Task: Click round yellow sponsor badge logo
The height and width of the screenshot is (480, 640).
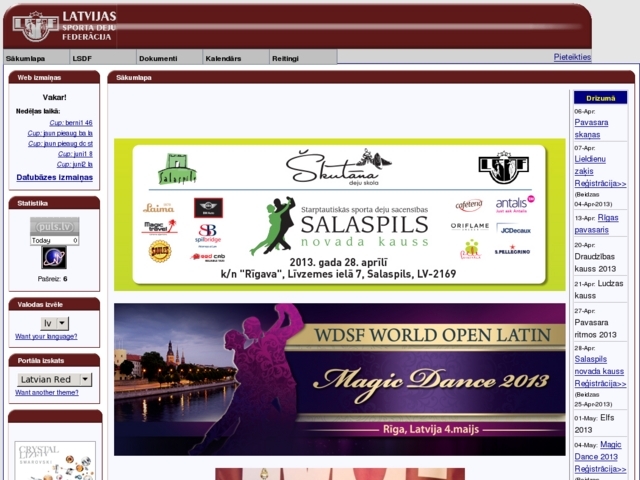Action: [160, 251]
